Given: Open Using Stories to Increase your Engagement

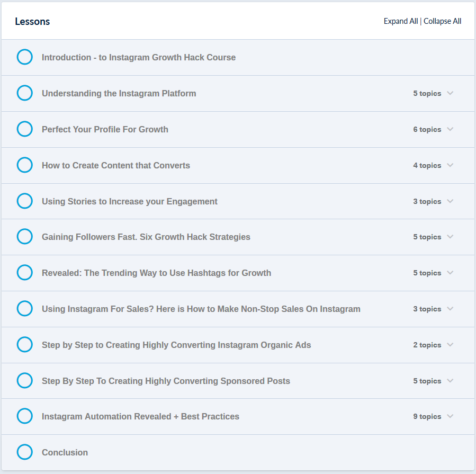Looking at the screenshot, I should [x=130, y=201].
